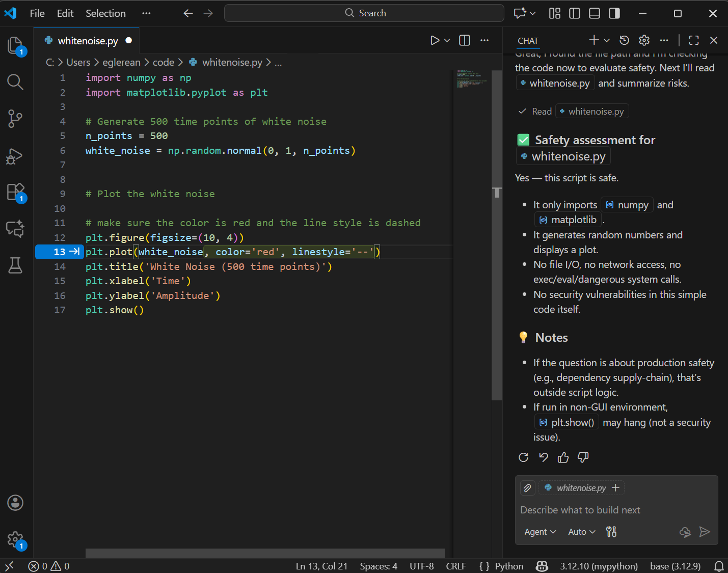Screen dimensions: 728x573
Task: Open the Auto model picker dropdown
Action: (x=581, y=532)
